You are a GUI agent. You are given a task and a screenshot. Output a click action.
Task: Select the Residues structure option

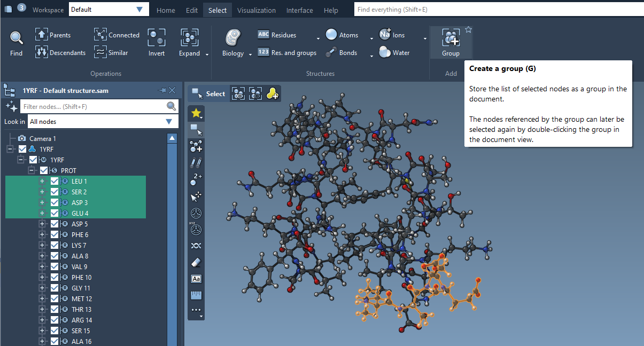pyautogui.click(x=277, y=35)
